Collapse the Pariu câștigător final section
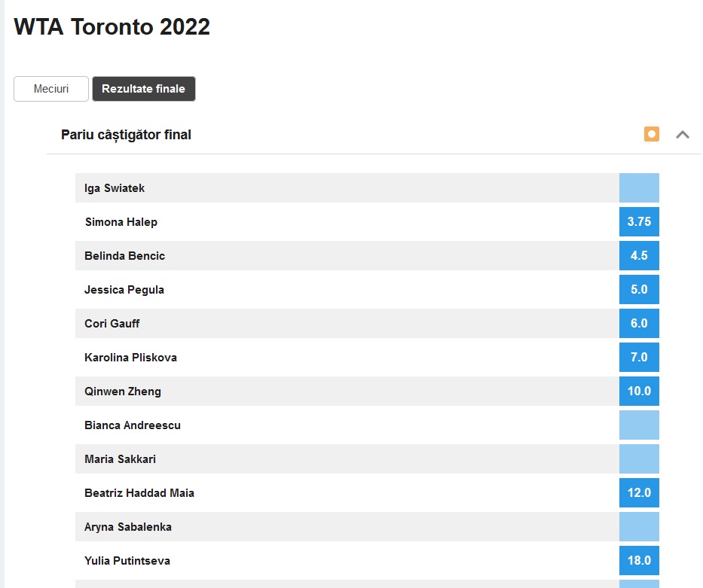Viewport: 703px width, 588px height. pos(683,135)
